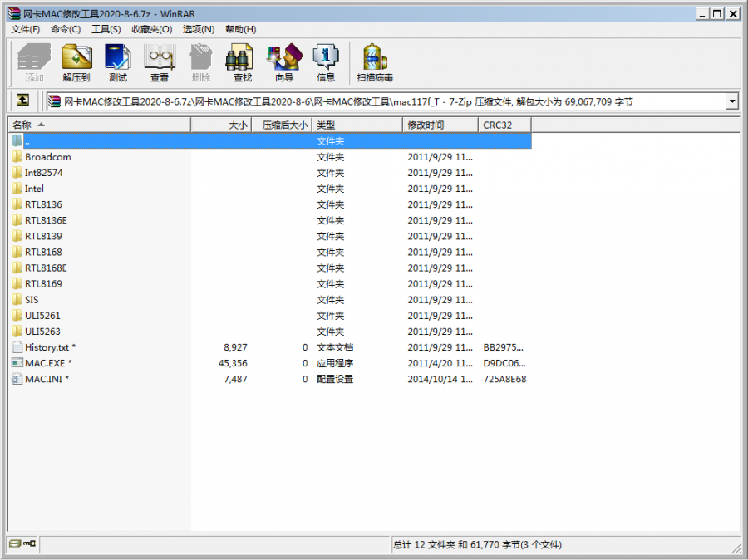Screen dimensions: 748x560
Task: Click the Delete (删除) toolbar icon
Action: 201,57
